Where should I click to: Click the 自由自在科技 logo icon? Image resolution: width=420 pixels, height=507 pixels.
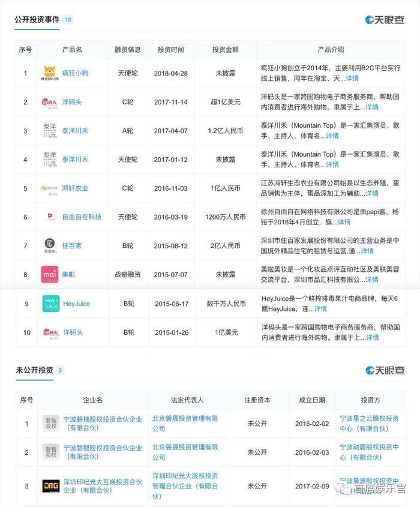49,217
